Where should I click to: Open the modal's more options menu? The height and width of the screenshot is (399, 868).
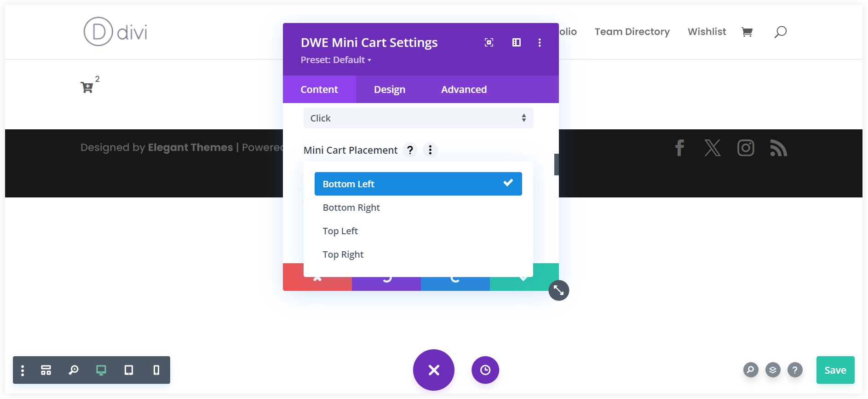click(x=540, y=42)
